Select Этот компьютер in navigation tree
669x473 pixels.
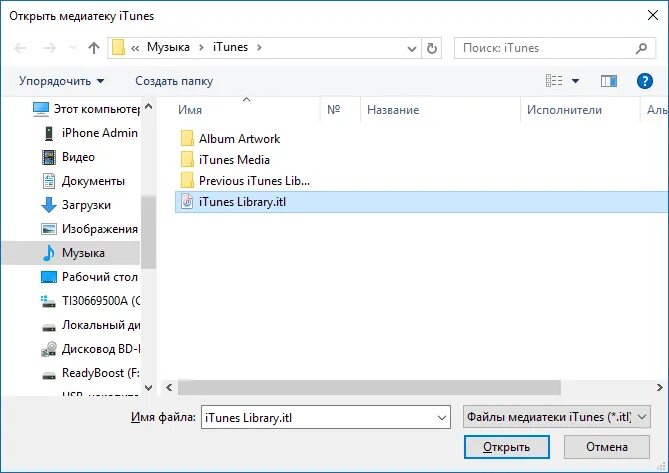86,109
